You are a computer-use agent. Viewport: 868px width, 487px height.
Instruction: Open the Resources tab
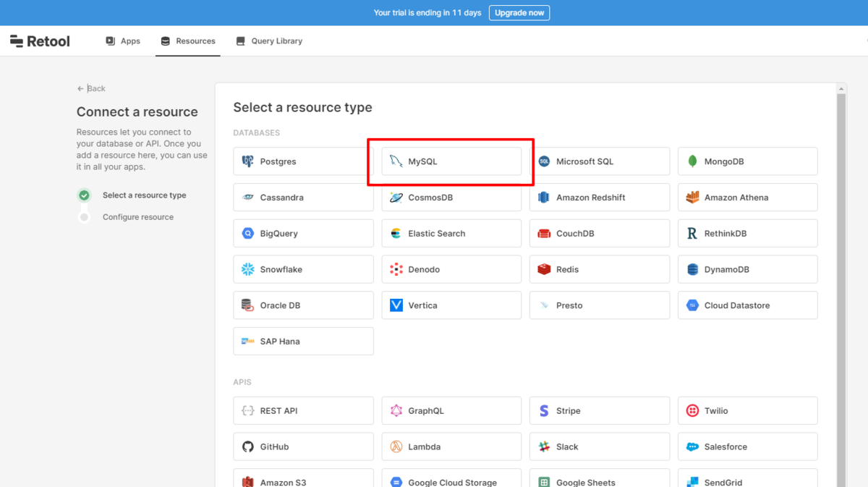tap(188, 41)
